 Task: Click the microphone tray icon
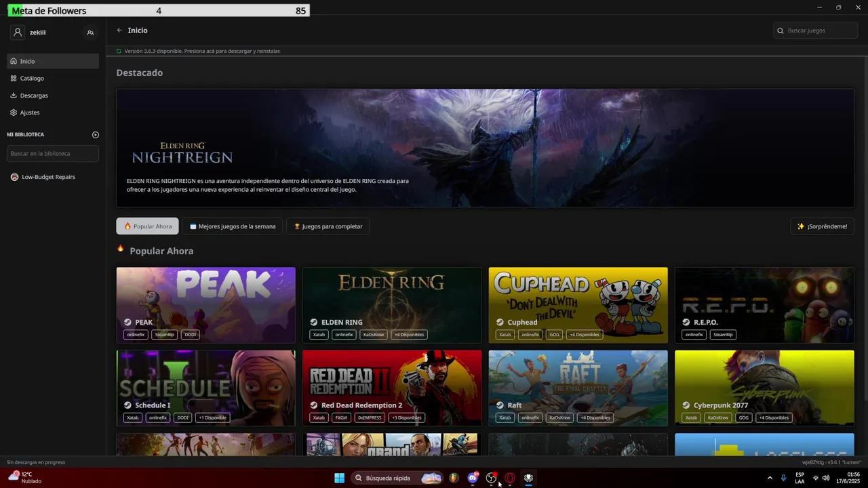783,478
